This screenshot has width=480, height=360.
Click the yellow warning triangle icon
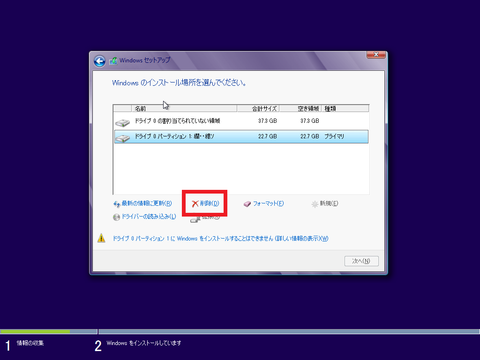pyautogui.click(x=101, y=238)
